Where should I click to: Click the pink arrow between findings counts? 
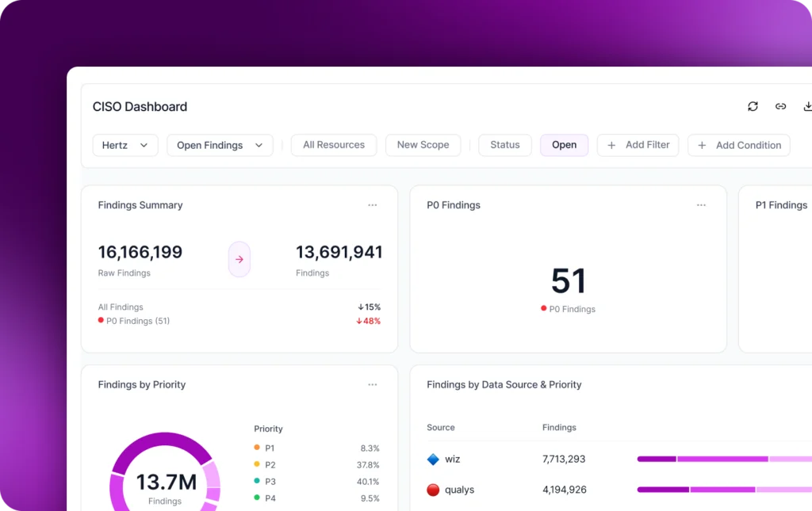coord(239,259)
